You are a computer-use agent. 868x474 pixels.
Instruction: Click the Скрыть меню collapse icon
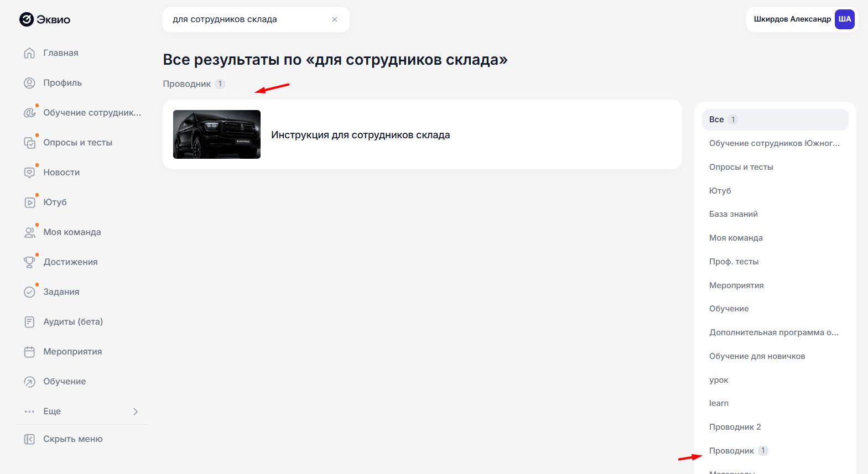click(29, 439)
